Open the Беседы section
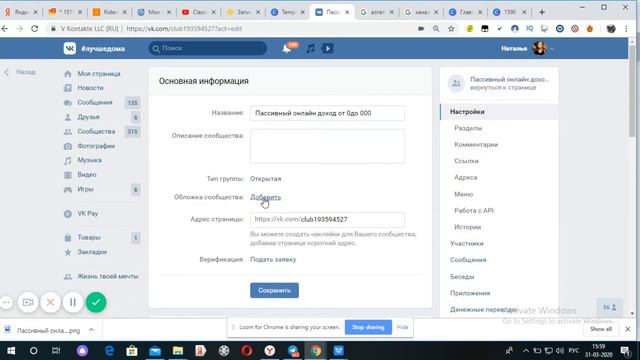 (x=462, y=277)
